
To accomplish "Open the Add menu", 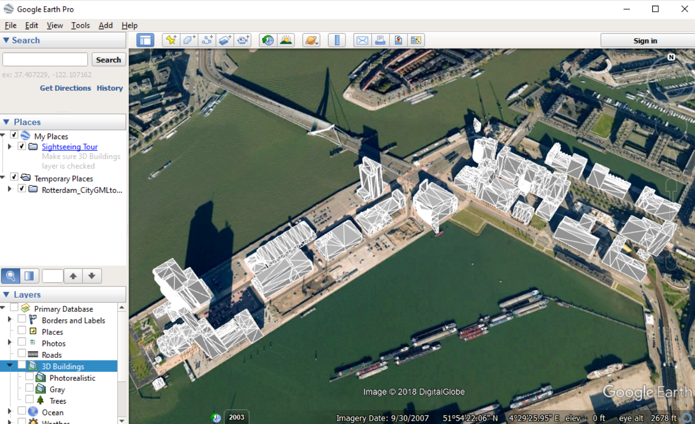I will [105, 25].
